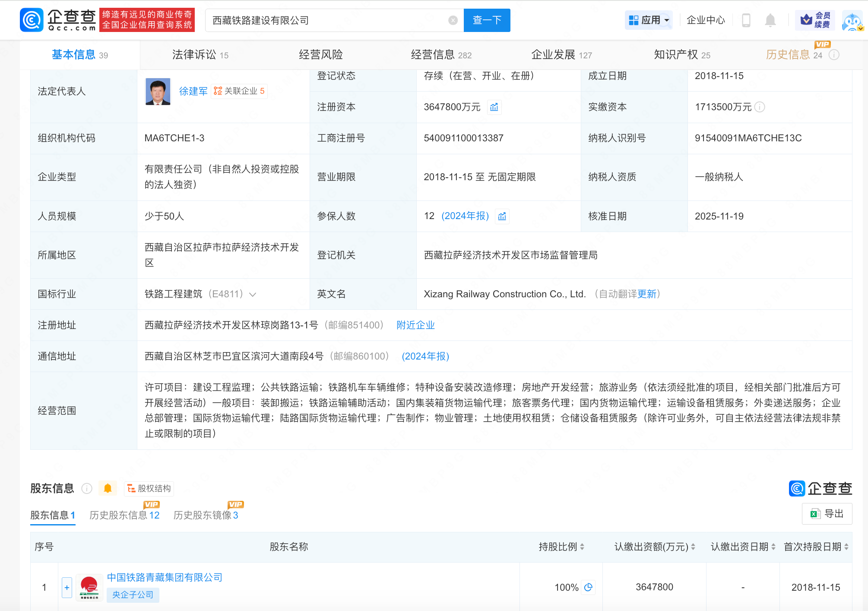Click shareholder alert bell icon

[x=108, y=488]
